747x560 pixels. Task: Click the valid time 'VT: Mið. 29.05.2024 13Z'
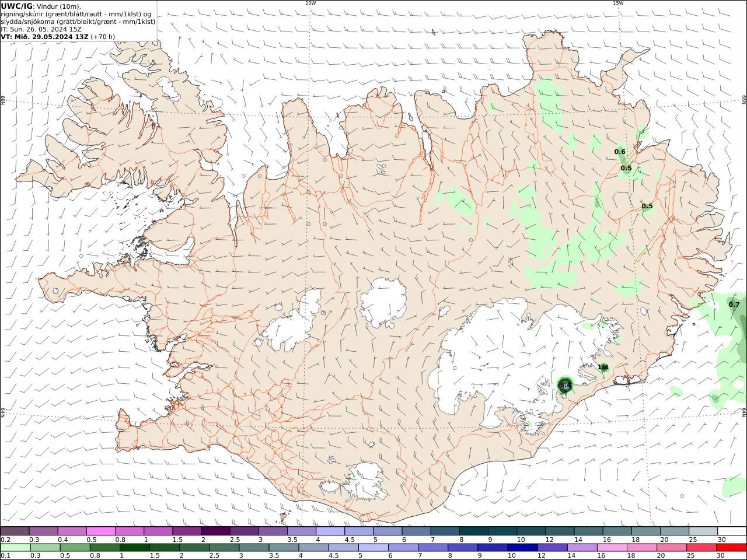coord(45,37)
